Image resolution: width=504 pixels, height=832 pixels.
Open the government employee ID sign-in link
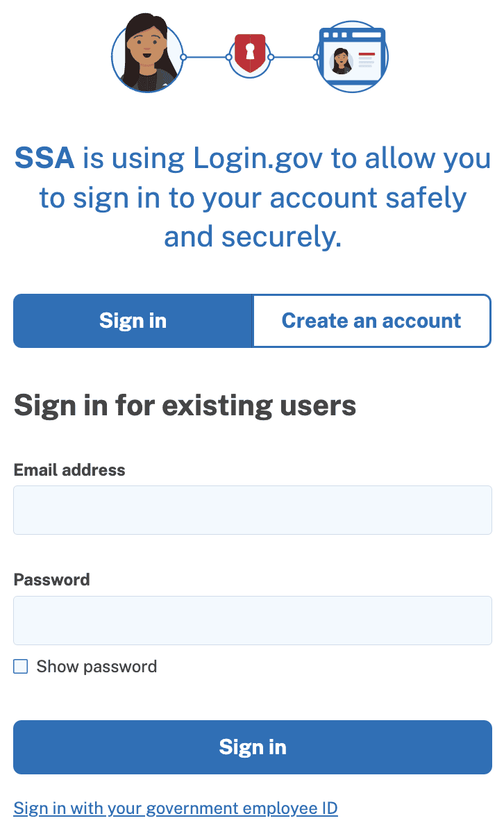[175, 808]
